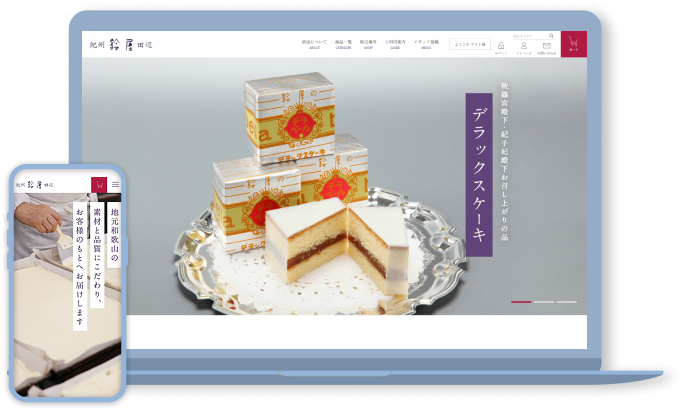Click mobile text 素材と品質にこだわり
The width and height of the screenshot is (685, 411).
click(97, 255)
